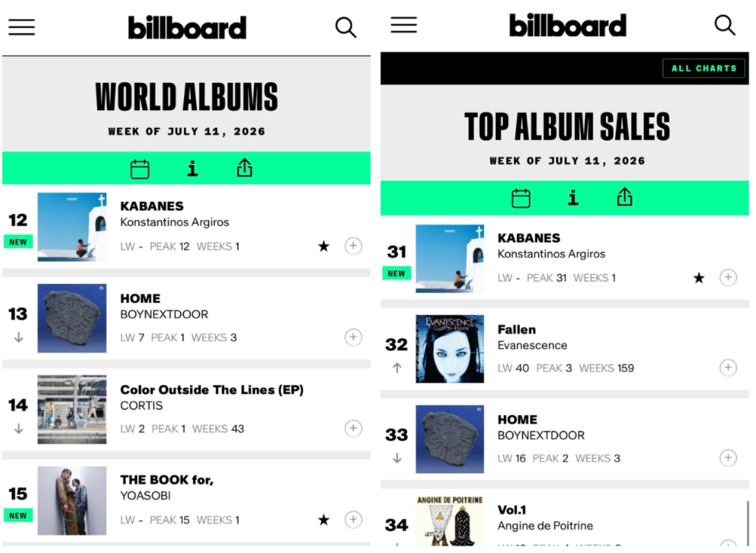Click the ALL CHARTS button
756x553 pixels.
(x=704, y=68)
